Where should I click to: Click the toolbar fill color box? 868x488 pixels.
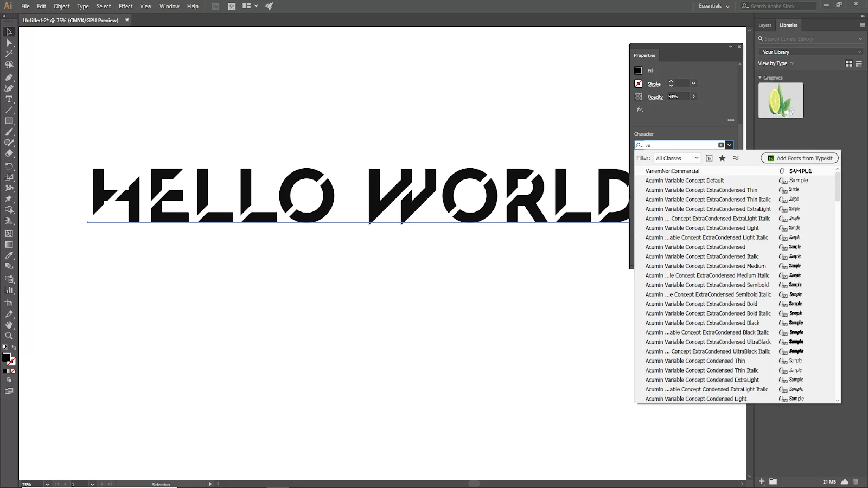click(7, 357)
